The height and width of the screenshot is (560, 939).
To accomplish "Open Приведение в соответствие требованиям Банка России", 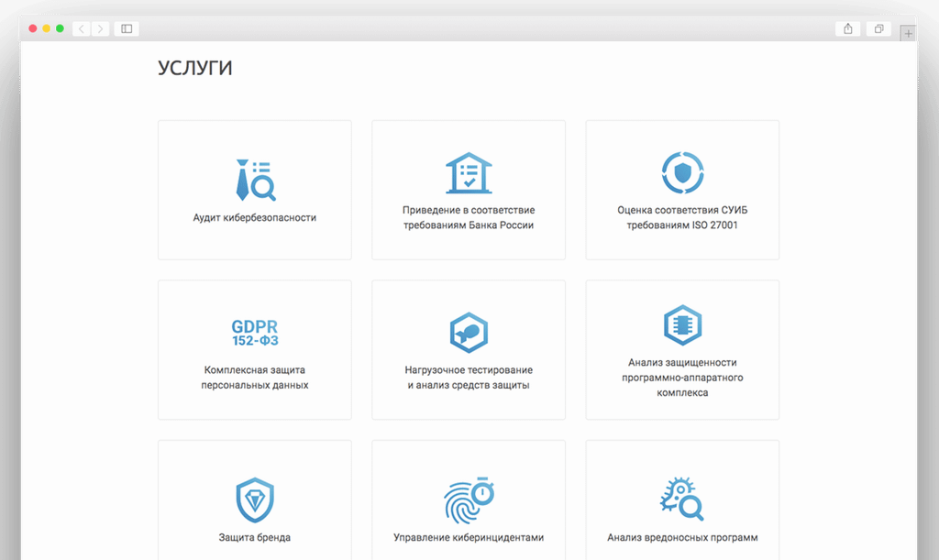I will pyautogui.click(x=469, y=218).
